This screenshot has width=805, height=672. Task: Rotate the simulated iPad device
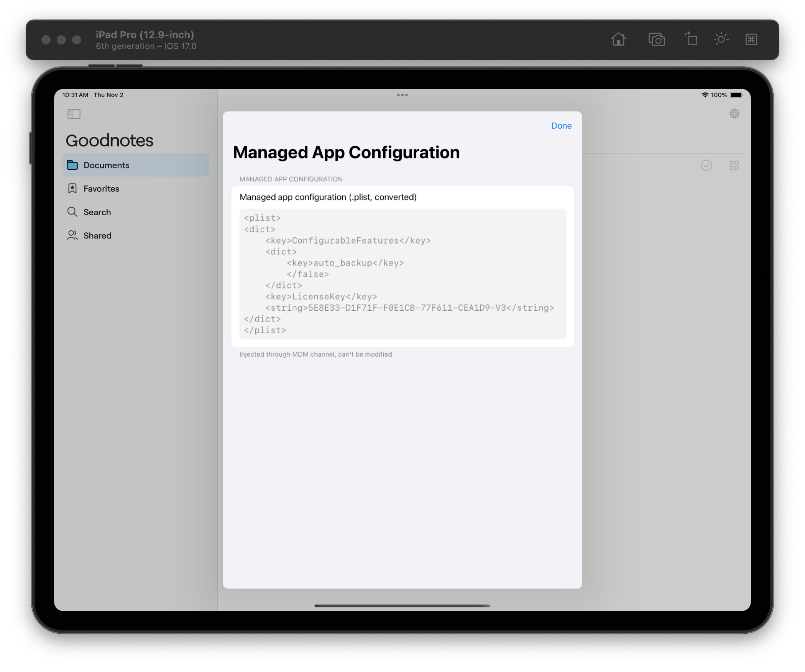[691, 39]
